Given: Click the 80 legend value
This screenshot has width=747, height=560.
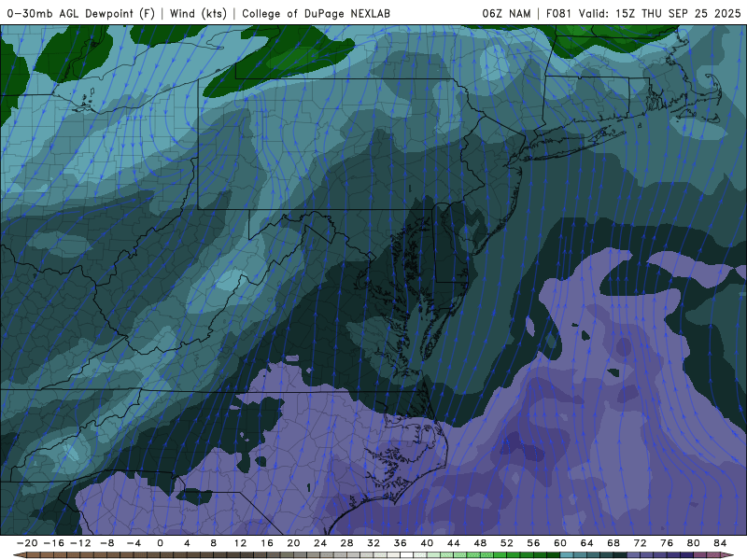Looking at the screenshot, I should click(x=694, y=543).
